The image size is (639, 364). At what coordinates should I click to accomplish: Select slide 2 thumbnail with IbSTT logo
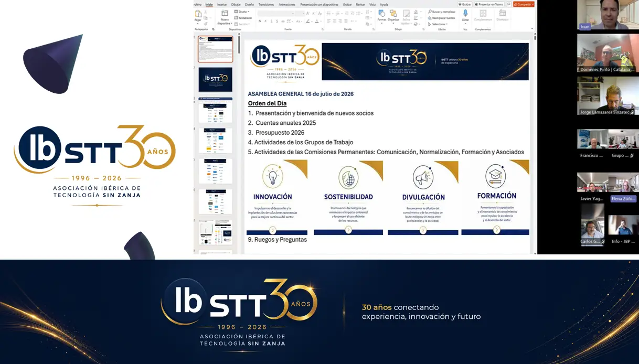pos(215,79)
